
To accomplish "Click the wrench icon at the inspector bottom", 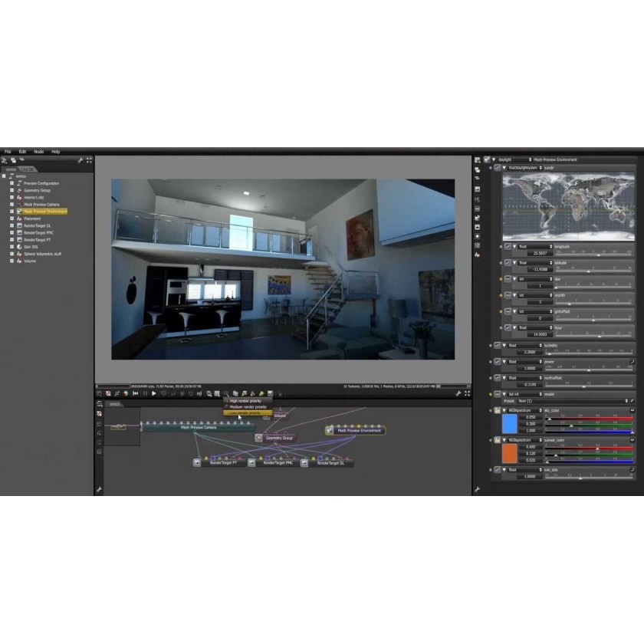I will (x=477, y=489).
